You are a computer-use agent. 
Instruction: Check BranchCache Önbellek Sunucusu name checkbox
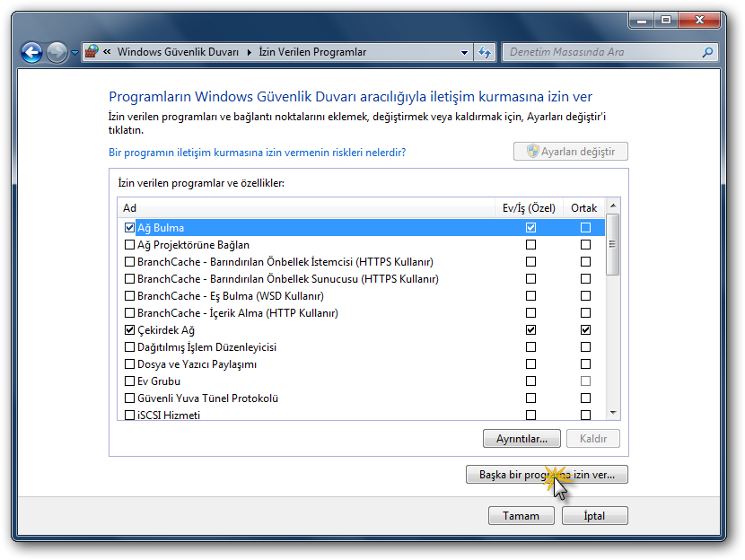tap(129, 279)
